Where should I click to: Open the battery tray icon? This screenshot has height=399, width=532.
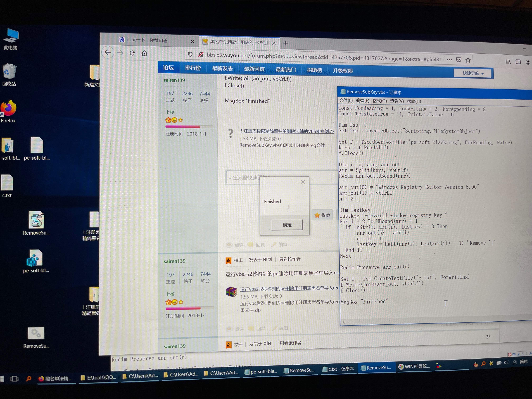pyautogui.click(x=499, y=363)
